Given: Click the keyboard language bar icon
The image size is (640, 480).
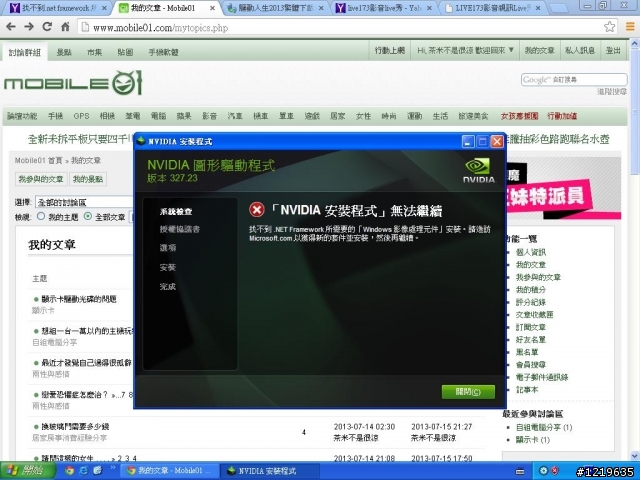Looking at the screenshot, I should [x=520, y=471].
